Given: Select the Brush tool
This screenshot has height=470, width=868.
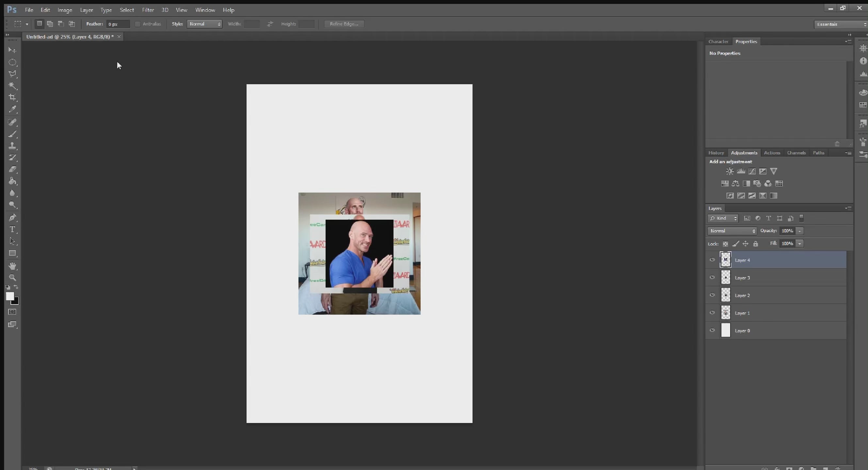Looking at the screenshot, I should tap(12, 134).
